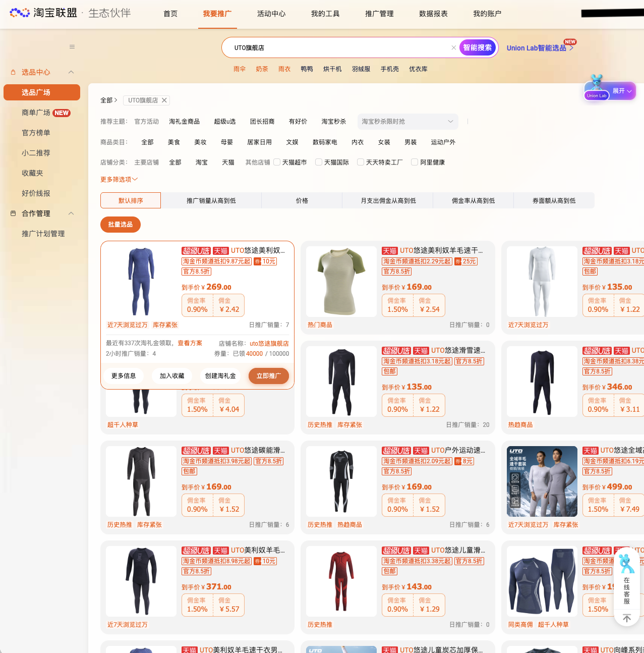Switch to the 推广管理 menu tab
Screen dimensions: 644x653
point(379,14)
